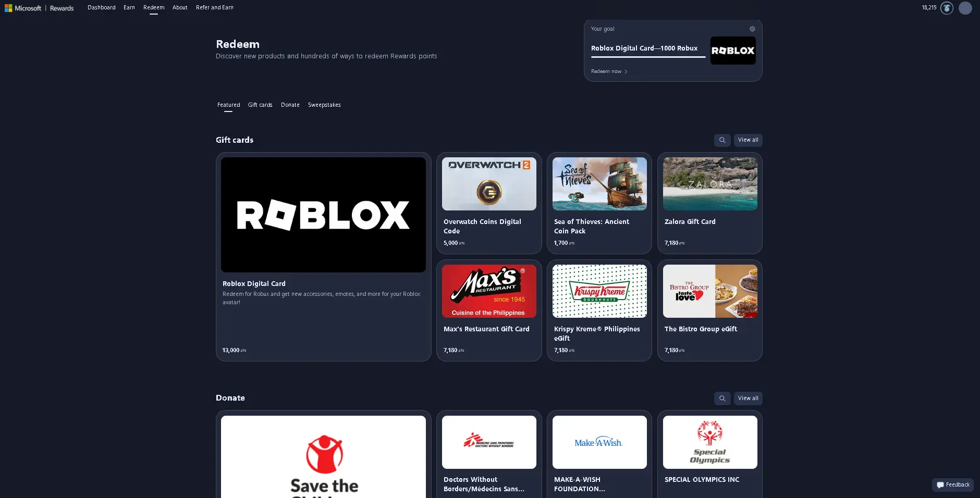Open the Krispy Kreme Philippines eGift image

599,291
